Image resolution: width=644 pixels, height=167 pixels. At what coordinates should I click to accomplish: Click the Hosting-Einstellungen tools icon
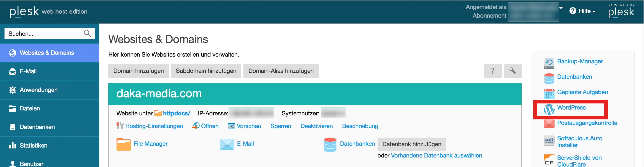click(x=120, y=126)
